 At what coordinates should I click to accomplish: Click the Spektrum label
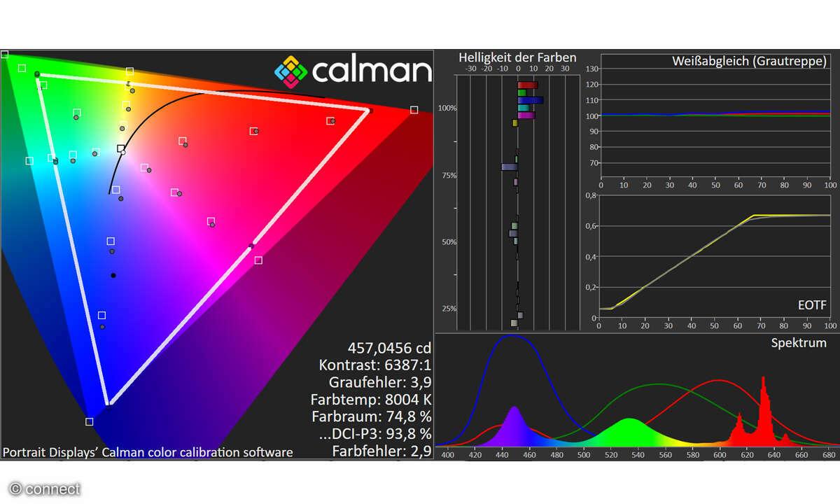(x=799, y=343)
